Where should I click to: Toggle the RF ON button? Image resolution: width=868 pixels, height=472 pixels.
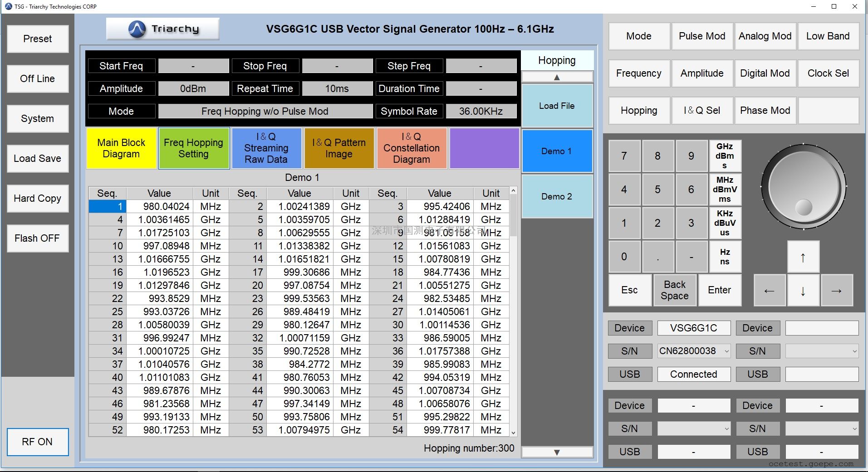pyautogui.click(x=38, y=442)
